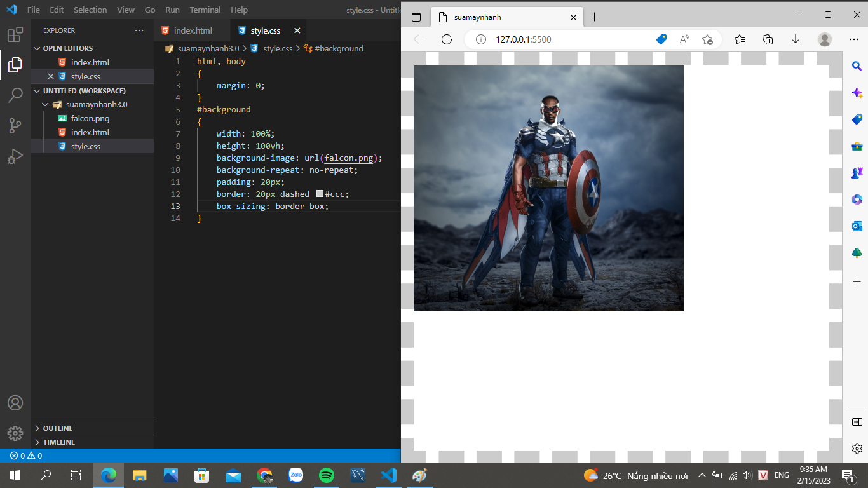Screen dimensions: 868x488
Task: Open Search view in activity bar
Action: pos(15,95)
